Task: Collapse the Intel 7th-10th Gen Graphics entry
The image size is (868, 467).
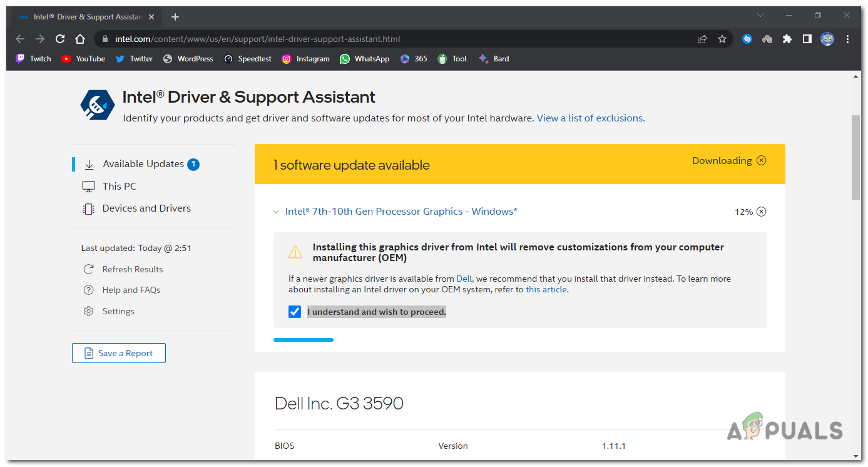Action: tap(277, 212)
